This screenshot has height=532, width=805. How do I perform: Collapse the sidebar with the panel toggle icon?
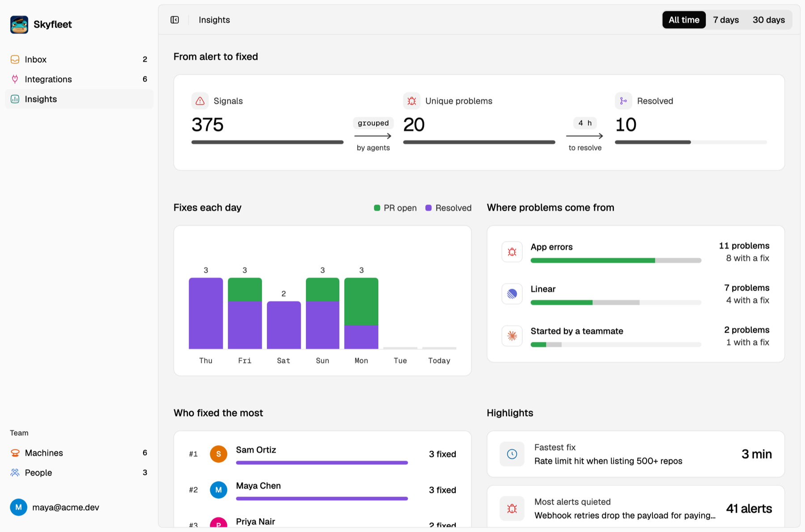(x=175, y=20)
